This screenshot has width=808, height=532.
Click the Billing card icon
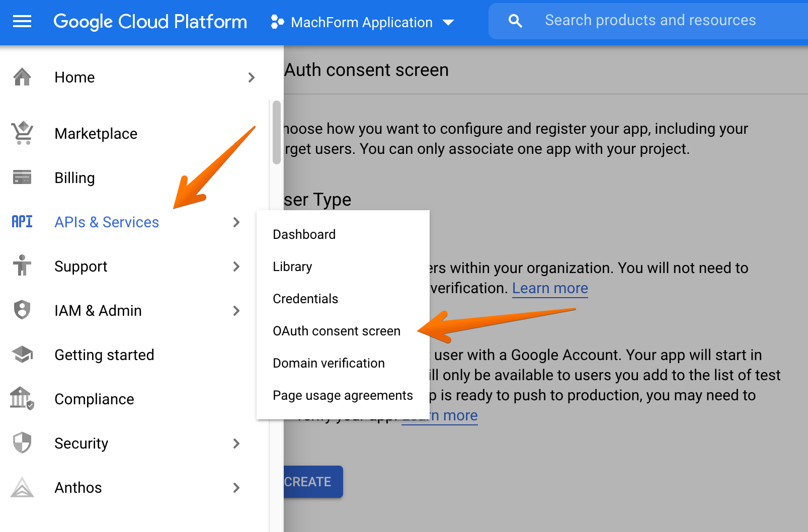22,178
